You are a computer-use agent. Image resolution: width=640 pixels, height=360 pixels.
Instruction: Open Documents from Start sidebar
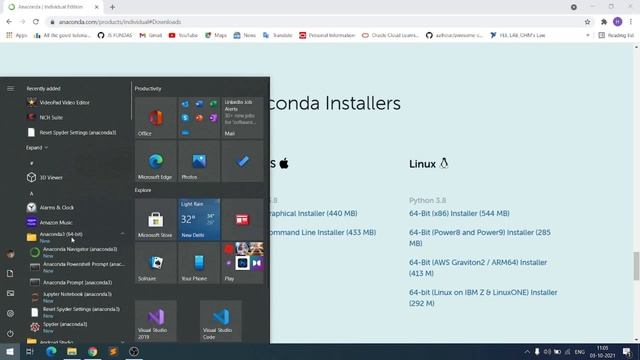[10, 273]
